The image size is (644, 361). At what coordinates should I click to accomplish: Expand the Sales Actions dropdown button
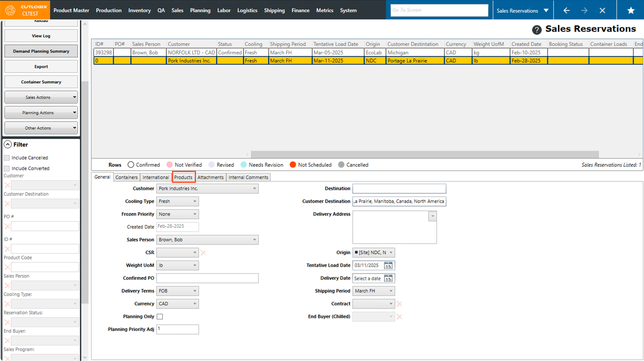[41, 97]
